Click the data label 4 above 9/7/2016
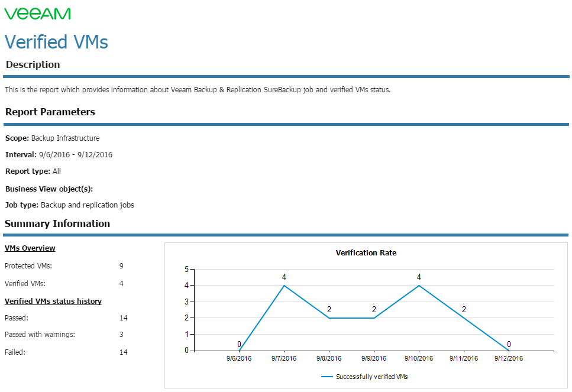 (x=284, y=277)
